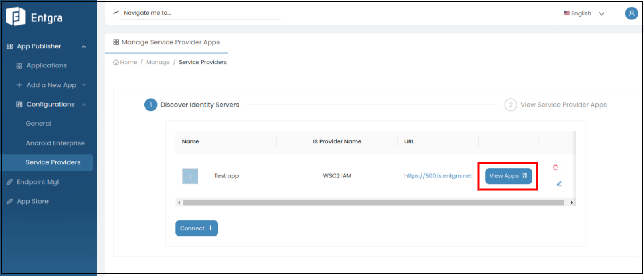This screenshot has height=276, width=644.
Task: Click the IS Provider Name column header
Action: (337, 142)
